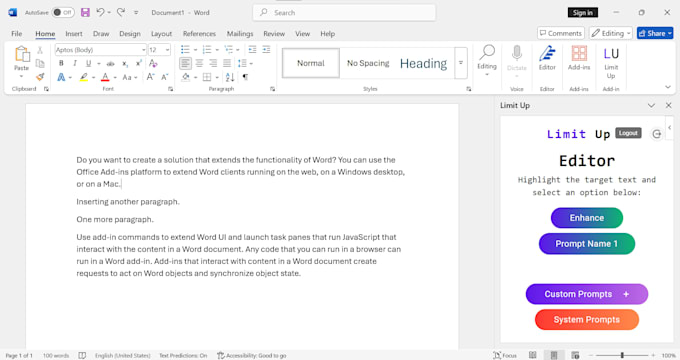Toggle AutoSave switch
This screenshot has height=360, width=680.
[63, 13]
